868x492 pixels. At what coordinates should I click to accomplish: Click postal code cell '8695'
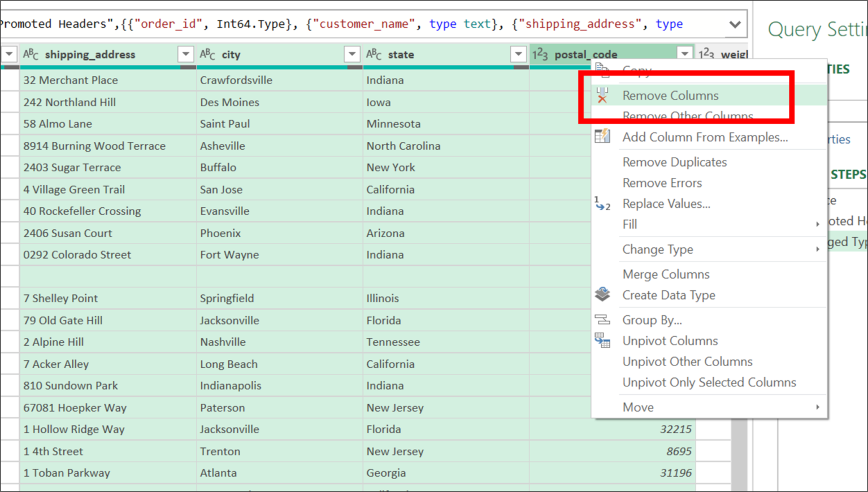612,451
